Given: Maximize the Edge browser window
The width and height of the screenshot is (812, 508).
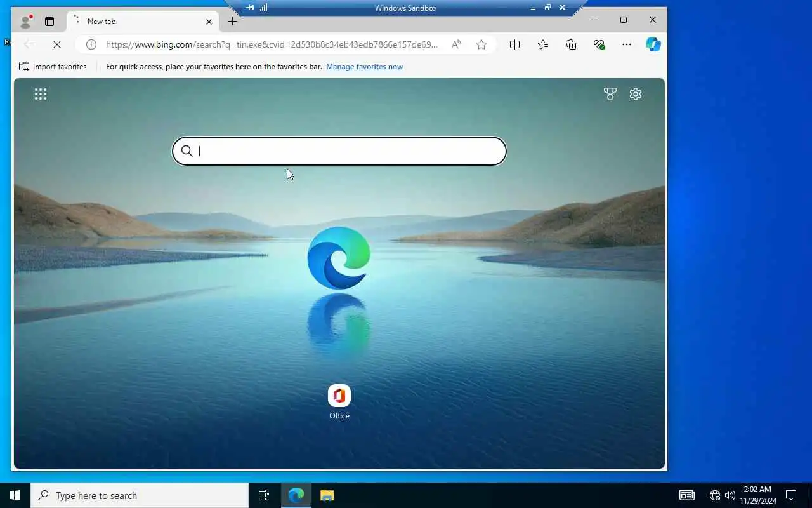Looking at the screenshot, I should (624, 20).
